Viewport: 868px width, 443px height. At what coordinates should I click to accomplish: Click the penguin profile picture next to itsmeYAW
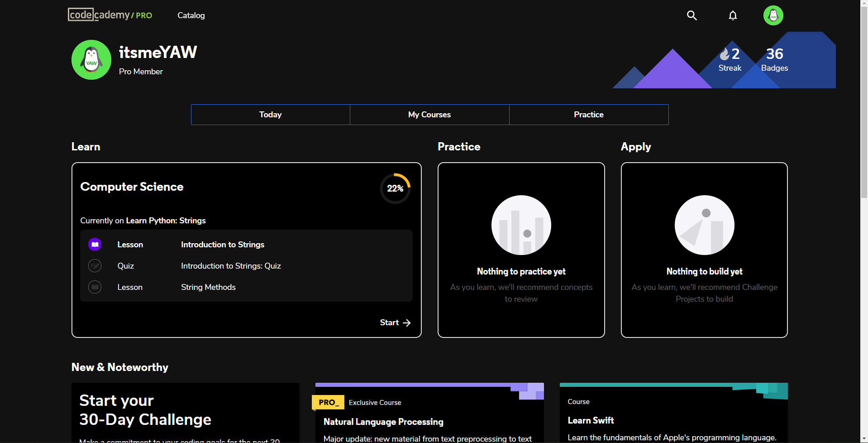tap(91, 59)
